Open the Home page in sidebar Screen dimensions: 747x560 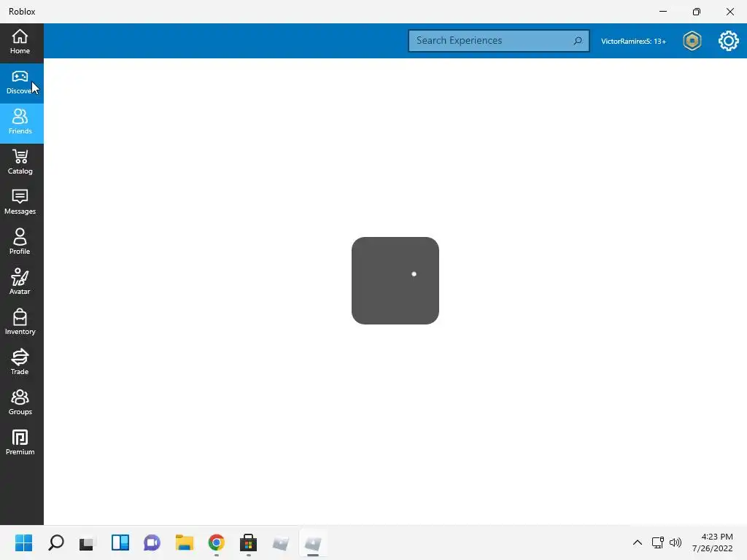coord(21,43)
